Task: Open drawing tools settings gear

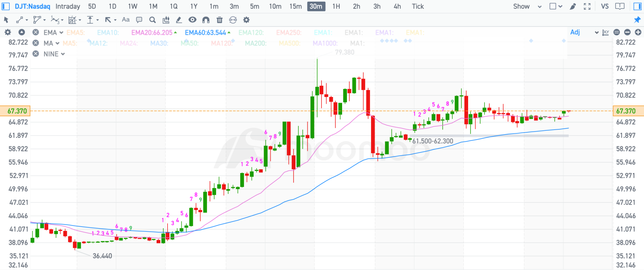Action: tap(246, 20)
